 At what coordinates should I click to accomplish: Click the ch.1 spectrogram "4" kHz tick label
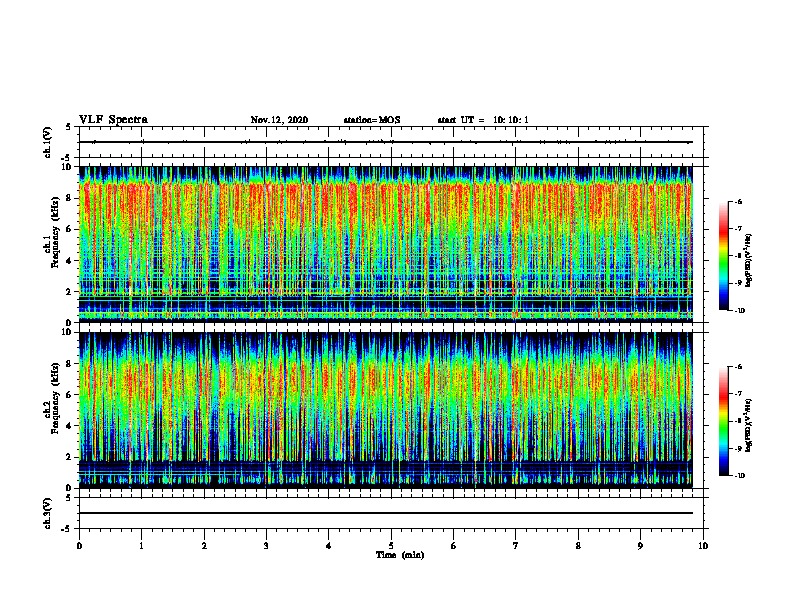69,261
